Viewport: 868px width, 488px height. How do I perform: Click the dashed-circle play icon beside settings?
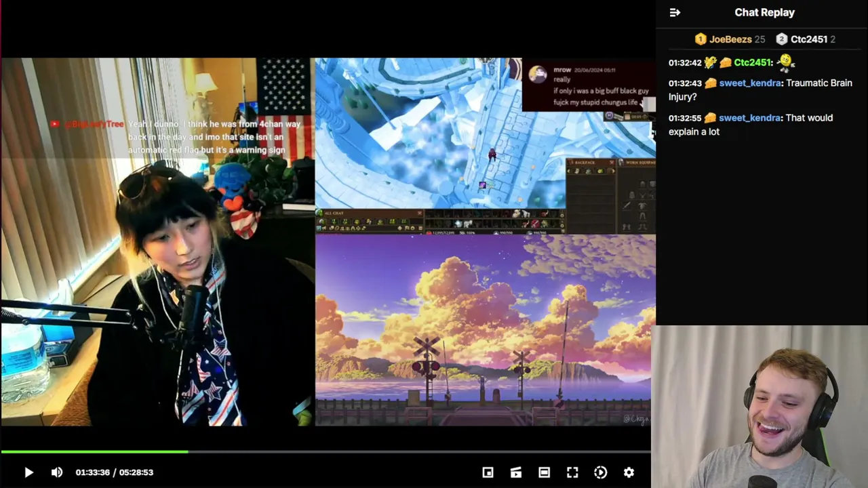[601, 472]
